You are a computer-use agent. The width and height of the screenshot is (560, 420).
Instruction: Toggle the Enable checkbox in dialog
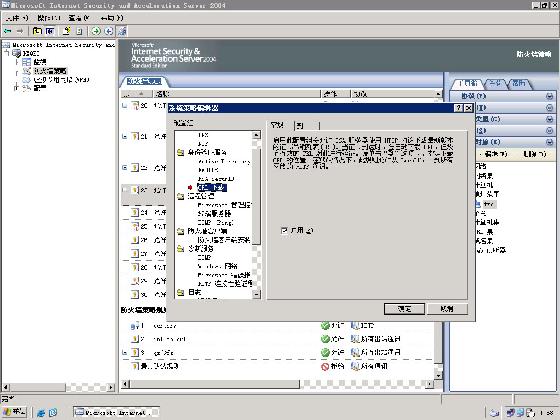pyautogui.click(x=284, y=230)
